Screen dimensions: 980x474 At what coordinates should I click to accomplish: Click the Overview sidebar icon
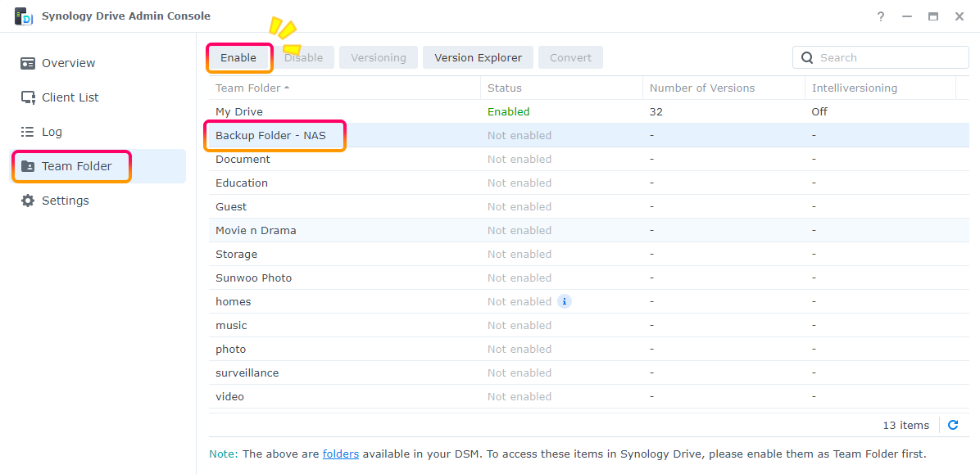point(28,63)
